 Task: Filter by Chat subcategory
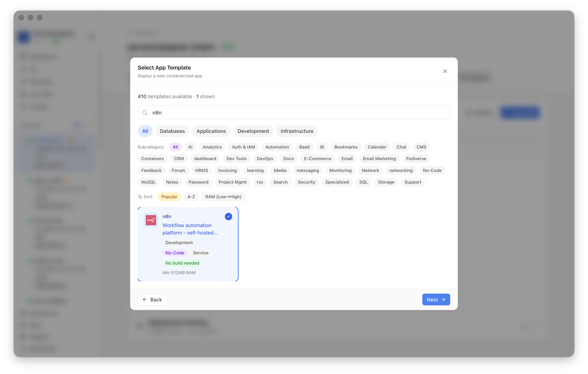coord(401,147)
